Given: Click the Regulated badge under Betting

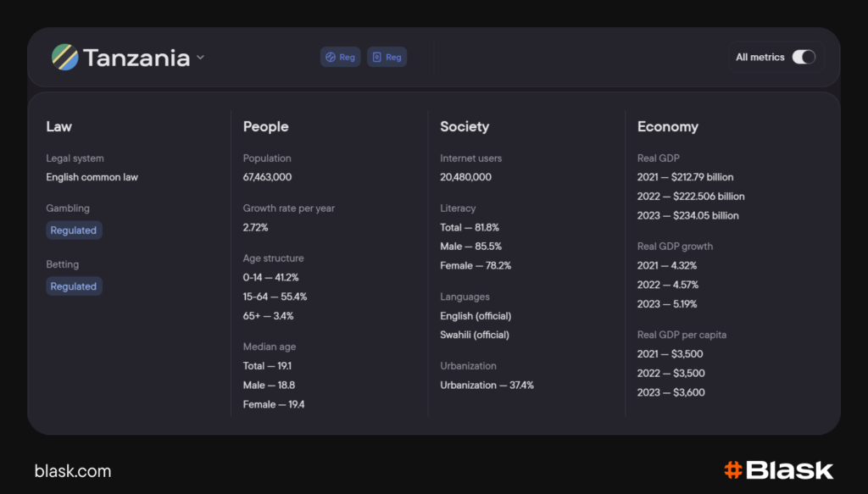Looking at the screenshot, I should coord(74,286).
